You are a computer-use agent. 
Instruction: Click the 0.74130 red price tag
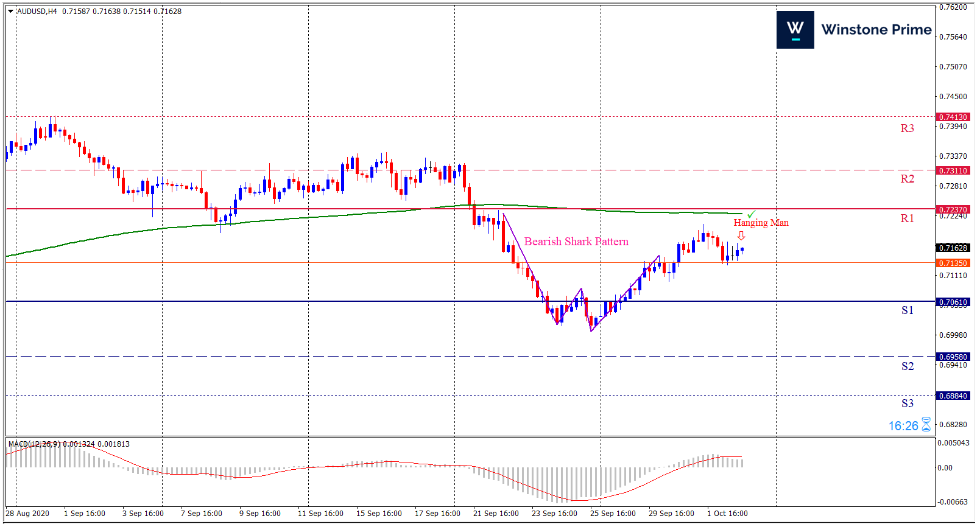pos(953,117)
